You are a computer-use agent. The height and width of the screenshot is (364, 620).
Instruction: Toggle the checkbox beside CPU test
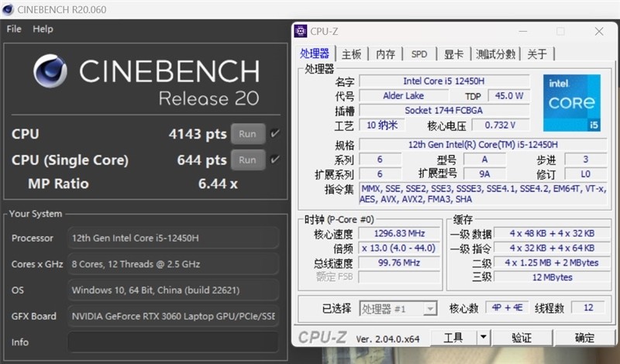coord(275,133)
